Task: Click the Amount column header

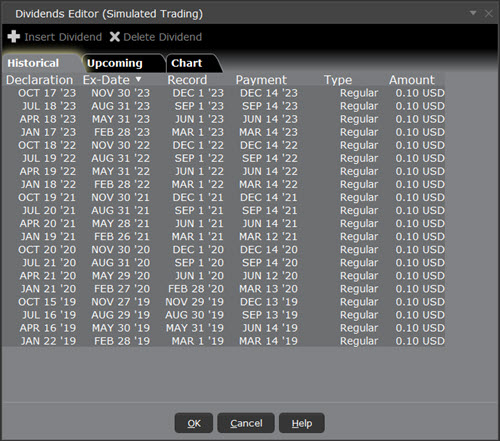Action: tap(412, 80)
